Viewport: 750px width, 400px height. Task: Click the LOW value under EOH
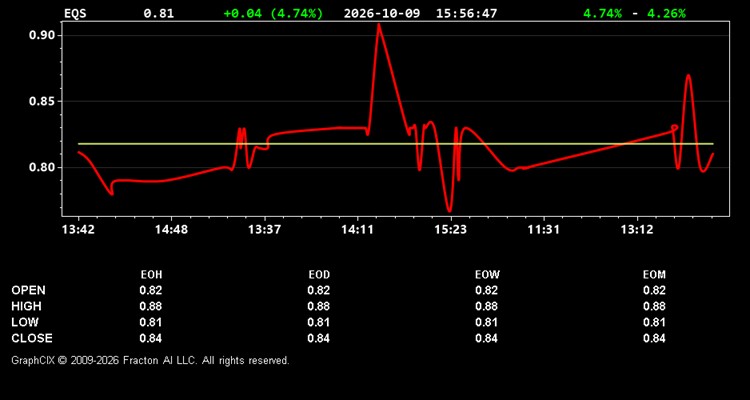point(151,322)
